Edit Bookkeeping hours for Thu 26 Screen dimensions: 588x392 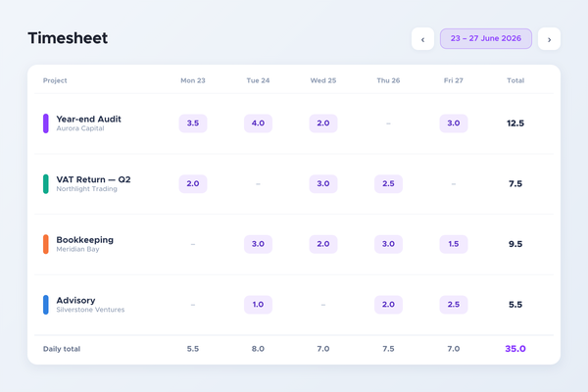[388, 244]
